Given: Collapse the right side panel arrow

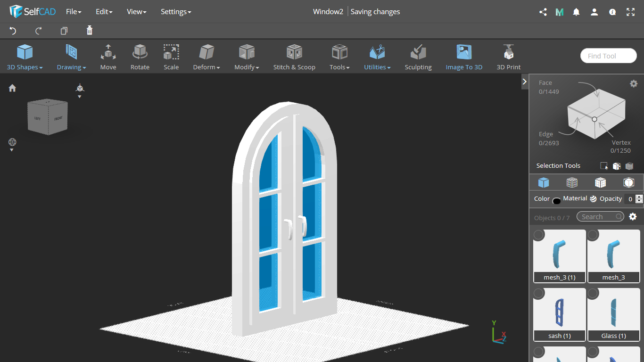Looking at the screenshot, I should point(524,82).
